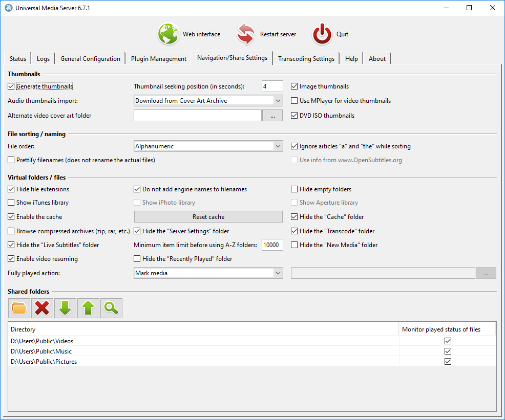
Task: Toggle Hide file extensions checkbox
Action: coord(11,189)
